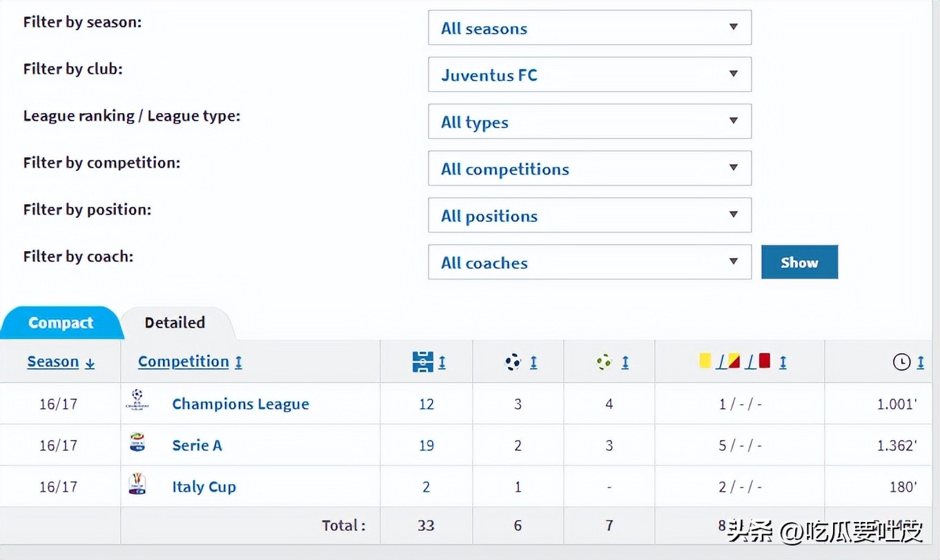Screen dimensions: 940x560
Task: Click the Italy Cup logo icon
Action: tap(137, 484)
